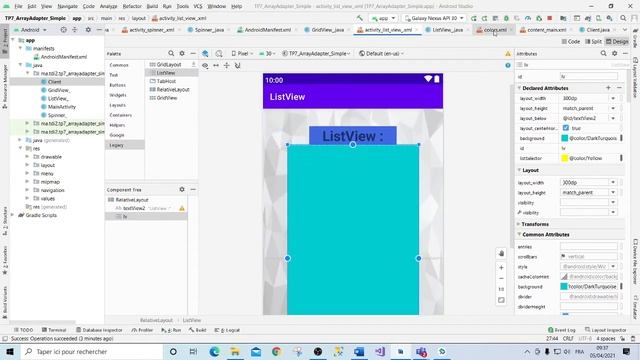Click the DarkTurquoise background swatch in Declared Attributes
The height and width of the screenshot is (360, 640).
click(x=564, y=138)
